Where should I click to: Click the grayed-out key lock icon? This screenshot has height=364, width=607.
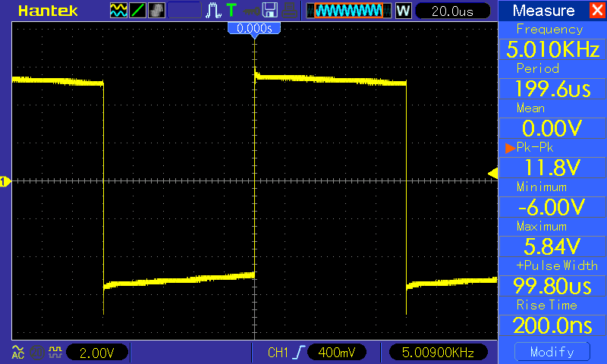tap(251, 11)
